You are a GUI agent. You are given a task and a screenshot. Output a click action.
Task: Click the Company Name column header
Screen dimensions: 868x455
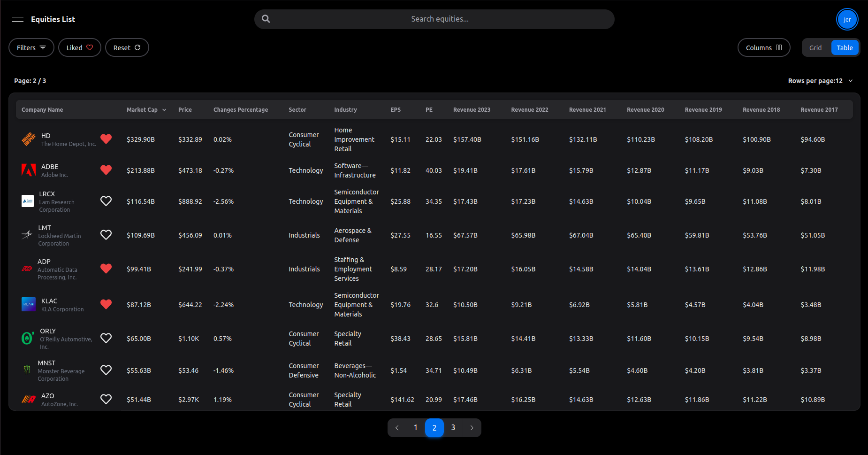point(42,110)
